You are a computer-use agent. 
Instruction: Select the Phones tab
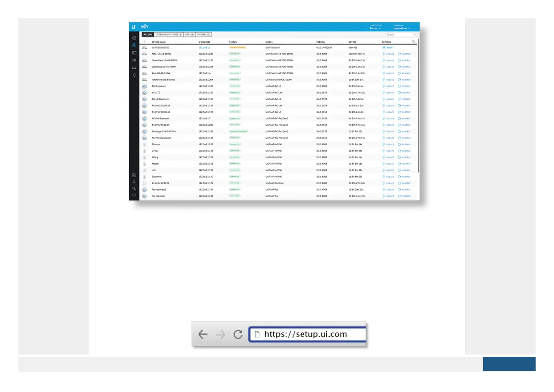[204, 35]
